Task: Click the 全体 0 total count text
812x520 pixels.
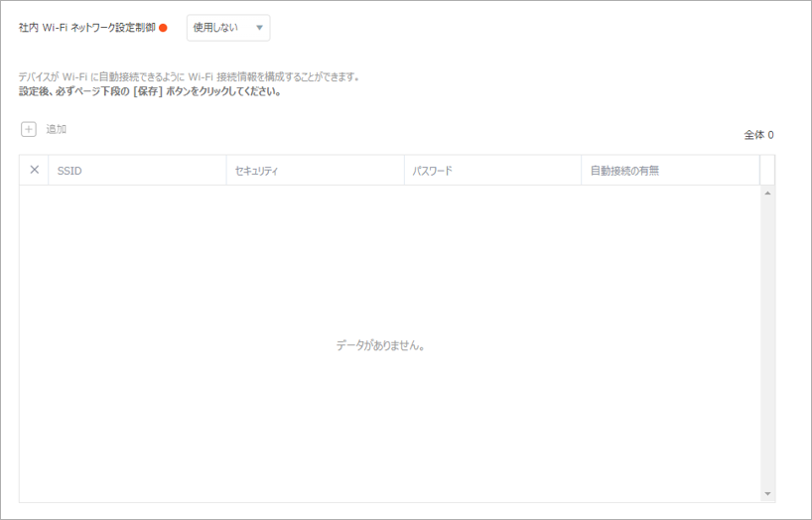Action: click(x=758, y=135)
